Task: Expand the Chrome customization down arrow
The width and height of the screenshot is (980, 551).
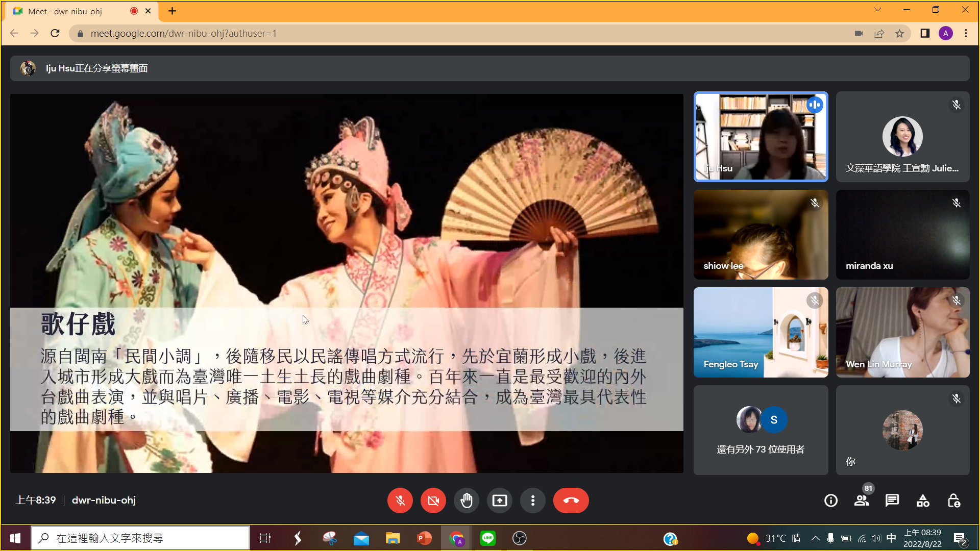Action: [877, 9]
